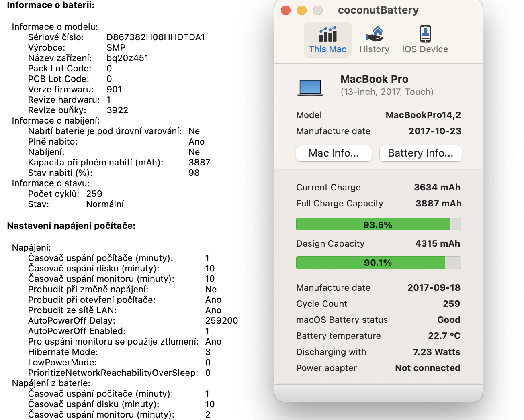524x420 pixels.
Task: Select the AutoPowerOff Delay value 259200
Action: 222,321
